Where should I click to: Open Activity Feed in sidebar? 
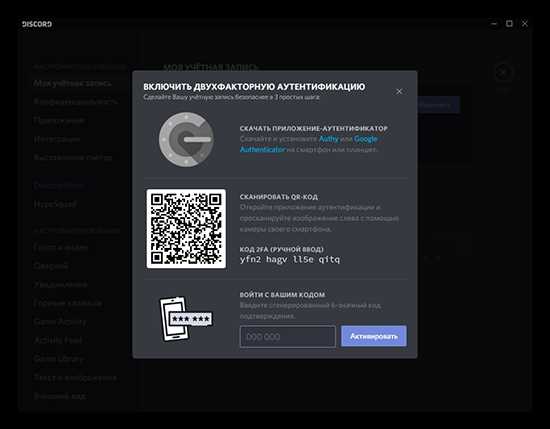click(58, 340)
